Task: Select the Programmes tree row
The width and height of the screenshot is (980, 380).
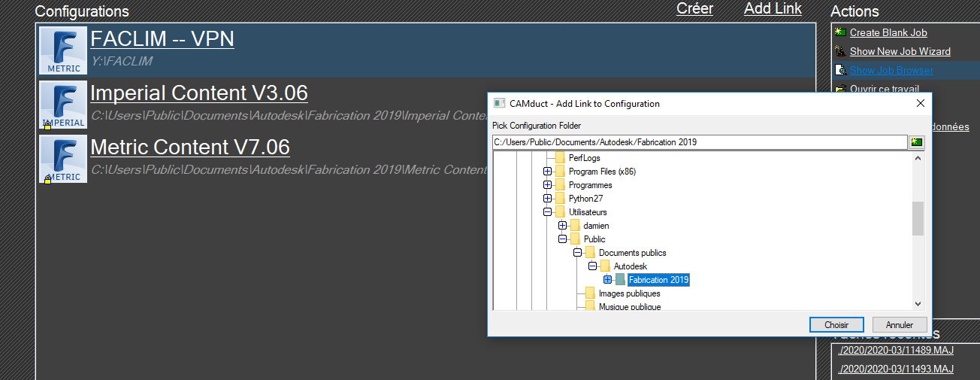Action: coord(590,185)
